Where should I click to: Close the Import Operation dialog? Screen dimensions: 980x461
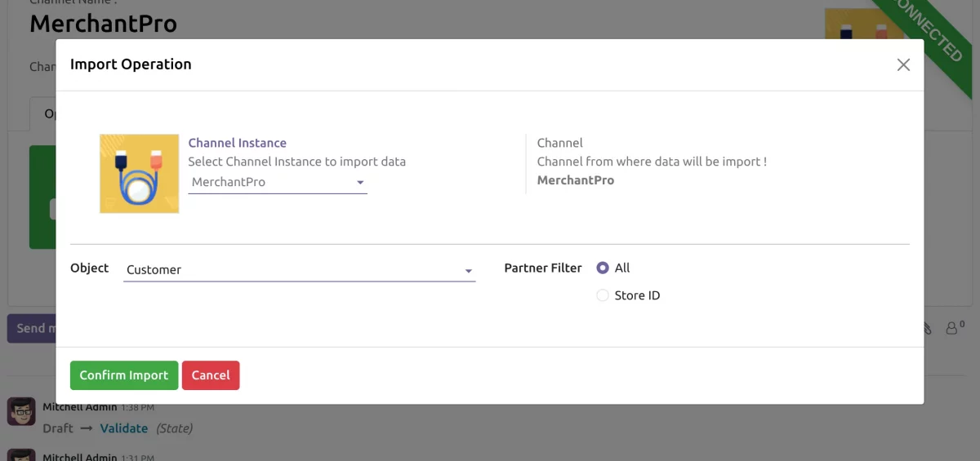903,65
